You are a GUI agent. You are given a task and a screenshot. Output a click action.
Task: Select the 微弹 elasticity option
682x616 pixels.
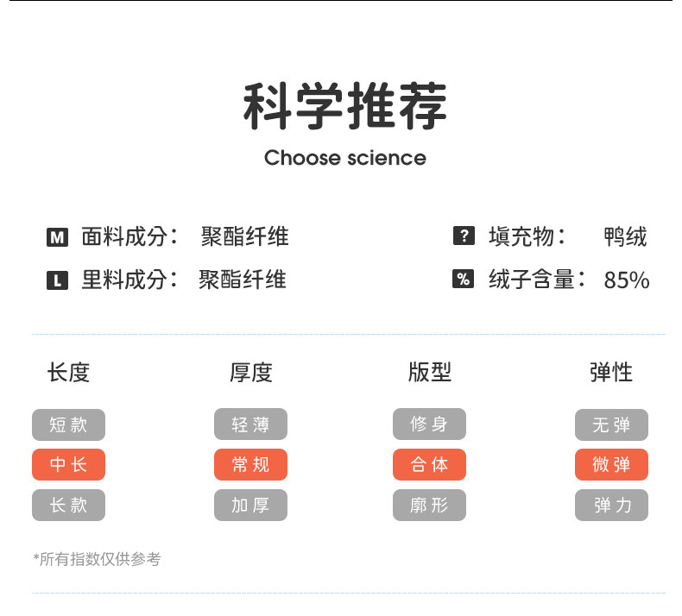[x=611, y=465]
